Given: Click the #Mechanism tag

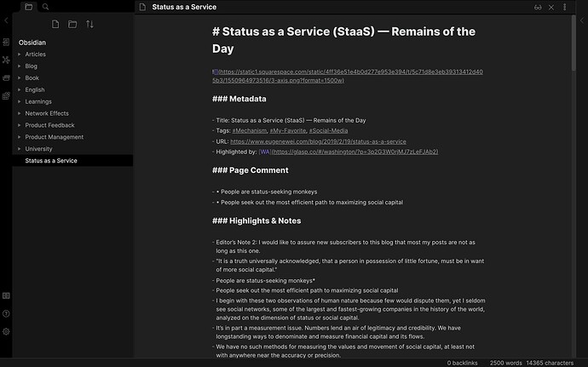Looking at the screenshot, I should (250, 130).
